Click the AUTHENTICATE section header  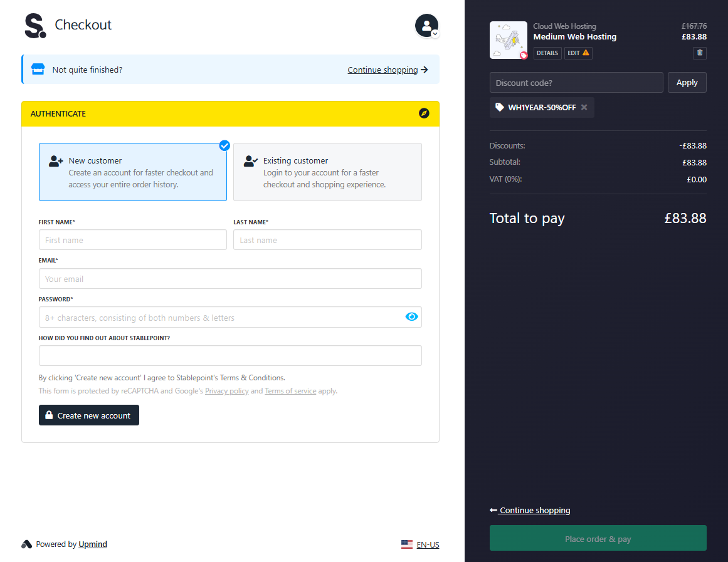pyautogui.click(x=230, y=113)
